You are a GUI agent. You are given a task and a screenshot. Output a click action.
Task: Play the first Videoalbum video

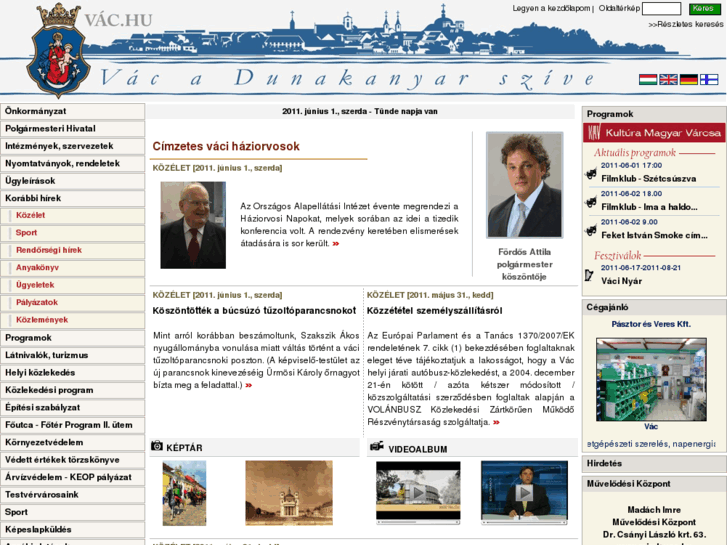[x=418, y=492]
